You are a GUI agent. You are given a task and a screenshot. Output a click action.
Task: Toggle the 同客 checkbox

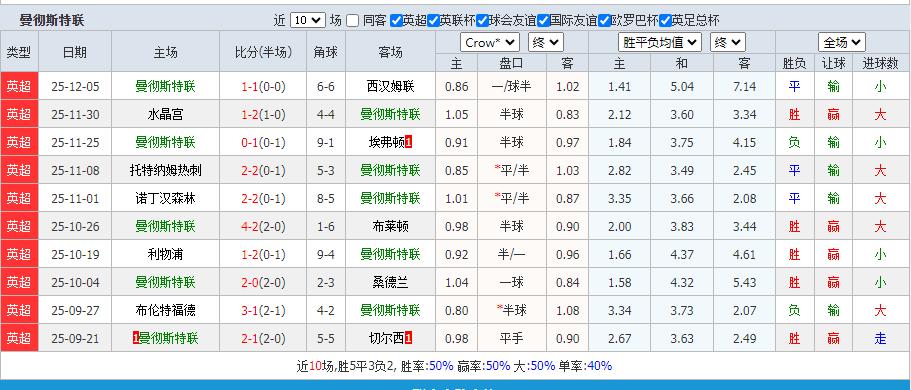[x=353, y=21]
